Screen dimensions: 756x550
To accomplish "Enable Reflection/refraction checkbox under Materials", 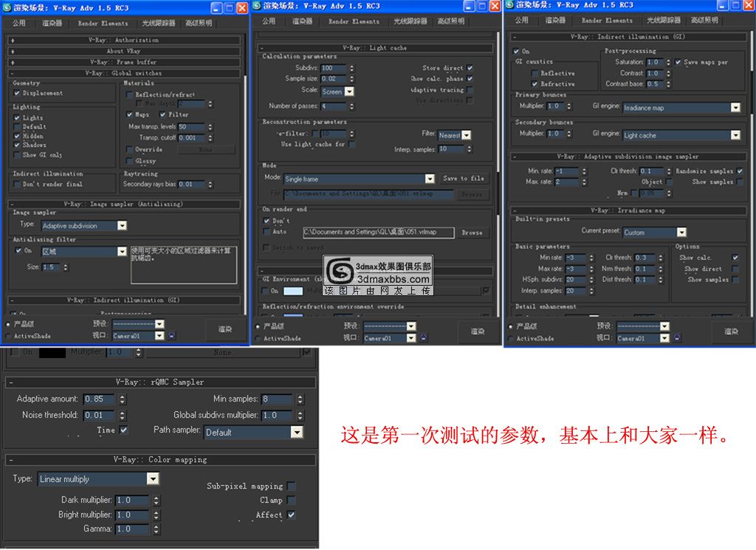I will 129,94.
